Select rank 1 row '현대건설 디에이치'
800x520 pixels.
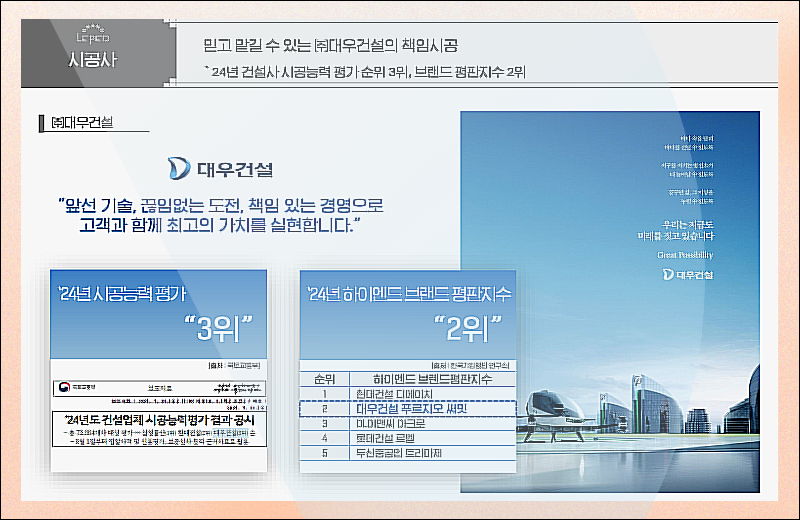pos(408,394)
